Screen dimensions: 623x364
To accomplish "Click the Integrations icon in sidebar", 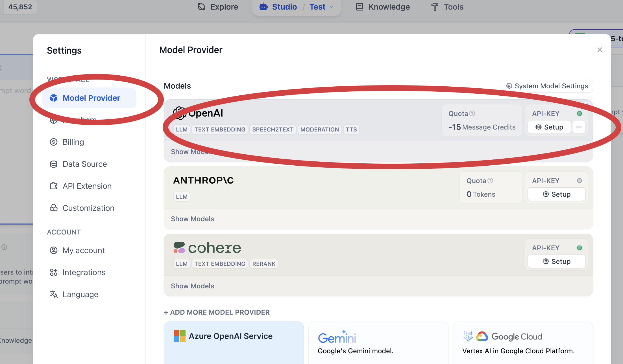I will pyautogui.click(x=54, y=272).
